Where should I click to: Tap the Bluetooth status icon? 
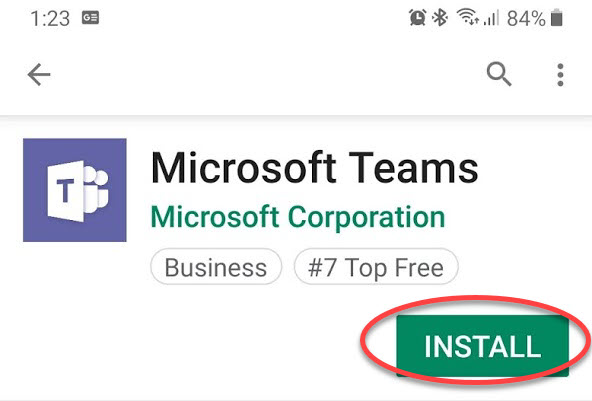pos(440,17)
